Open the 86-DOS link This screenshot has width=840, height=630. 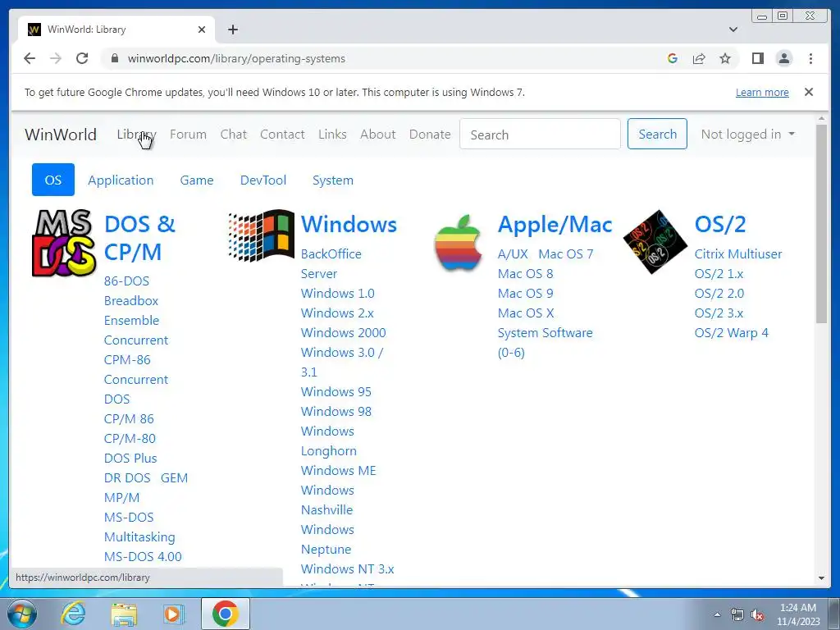point(126,281)
